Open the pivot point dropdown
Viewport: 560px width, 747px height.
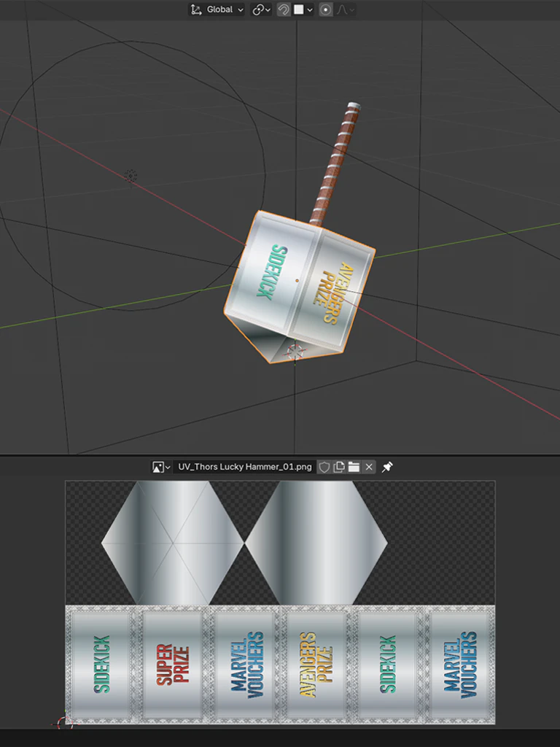(261, 9)
